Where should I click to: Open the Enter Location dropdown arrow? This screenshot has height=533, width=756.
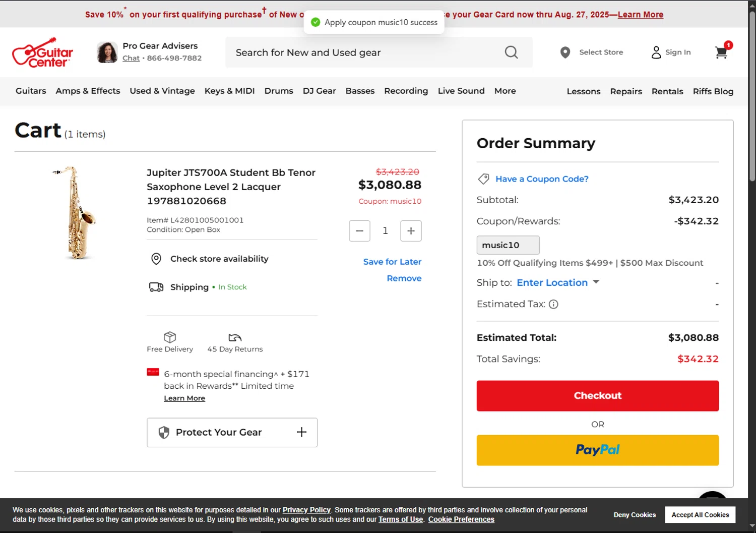point(596,282)
